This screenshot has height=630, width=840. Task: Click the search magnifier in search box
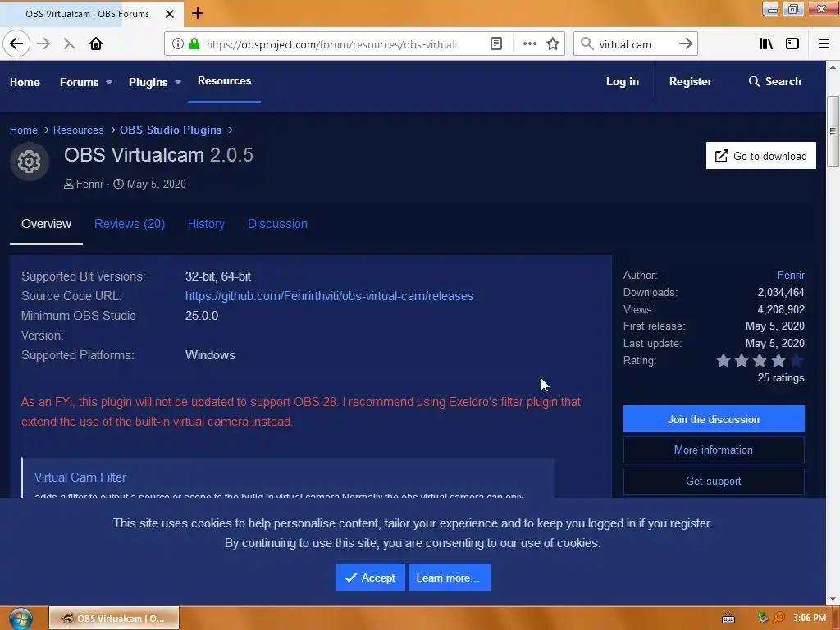(x=587, y=44)
